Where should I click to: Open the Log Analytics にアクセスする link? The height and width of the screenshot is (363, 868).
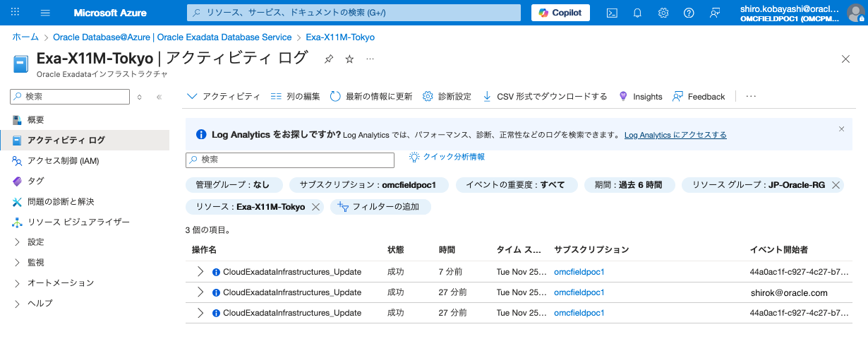(675, 135)
